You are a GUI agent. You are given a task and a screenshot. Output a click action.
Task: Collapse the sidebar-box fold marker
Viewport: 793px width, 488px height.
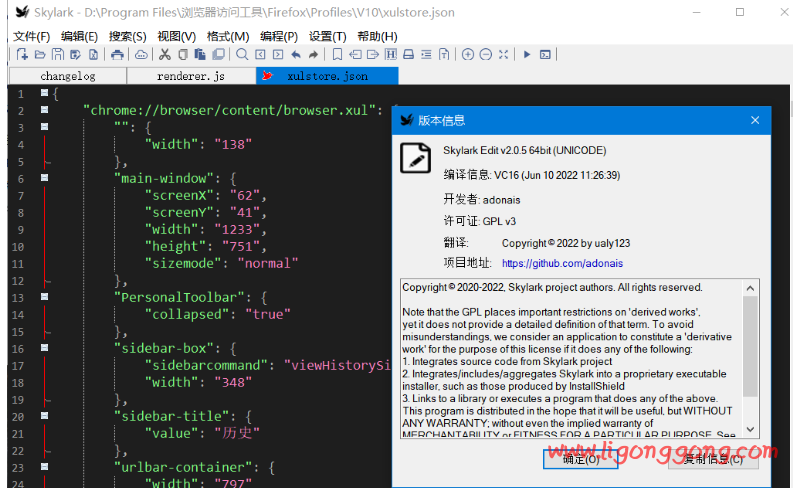coord(45,347)
